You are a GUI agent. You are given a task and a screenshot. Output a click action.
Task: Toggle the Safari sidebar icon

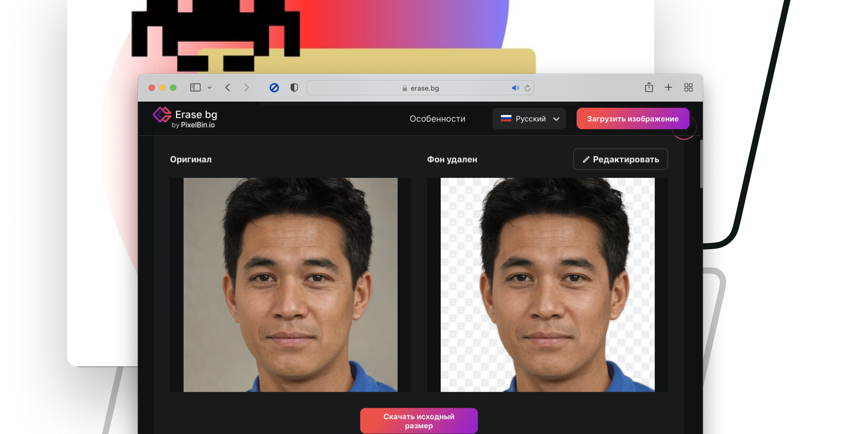[195, 87]
